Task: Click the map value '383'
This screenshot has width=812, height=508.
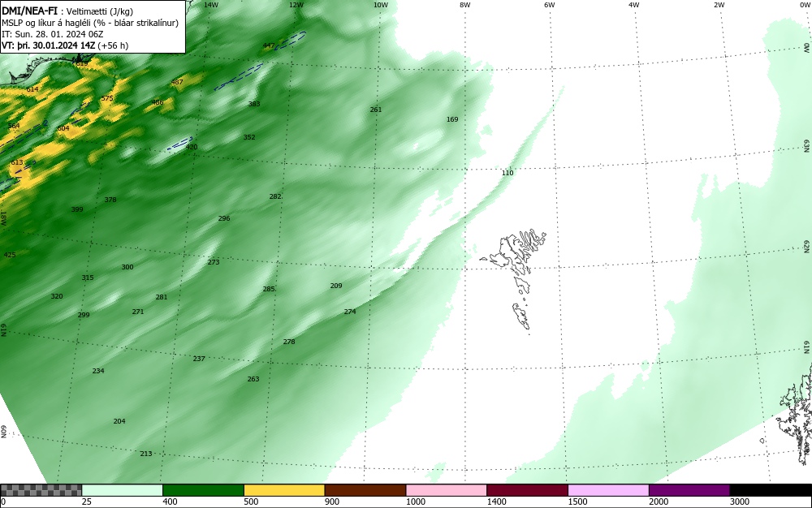Action: point(253,104)
